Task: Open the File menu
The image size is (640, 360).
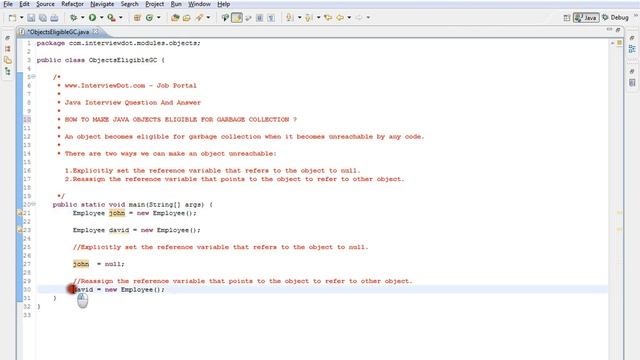Action: tap(8, 4)
